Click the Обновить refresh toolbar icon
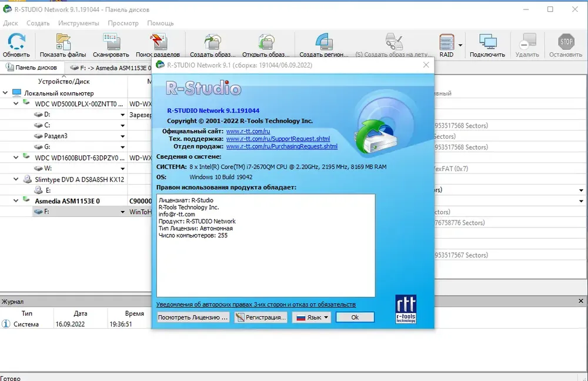 16,45
